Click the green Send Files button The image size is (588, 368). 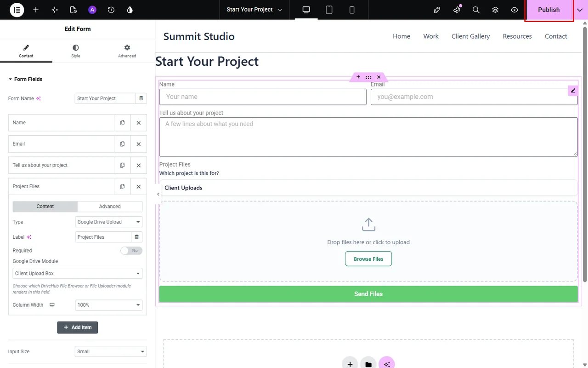[x=368, y=294]
